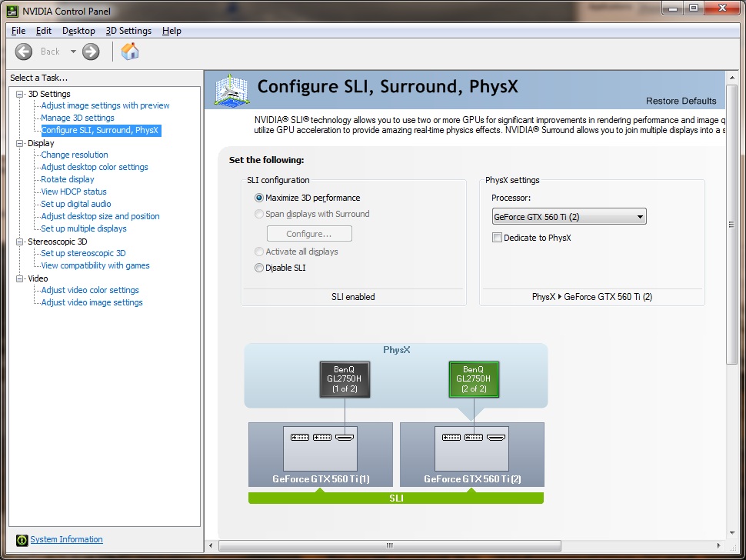Viewport: 746px width, 560px height.
Task: Click the GeForce GTX 560 Ti (1) card
Action: coord(321,455)
